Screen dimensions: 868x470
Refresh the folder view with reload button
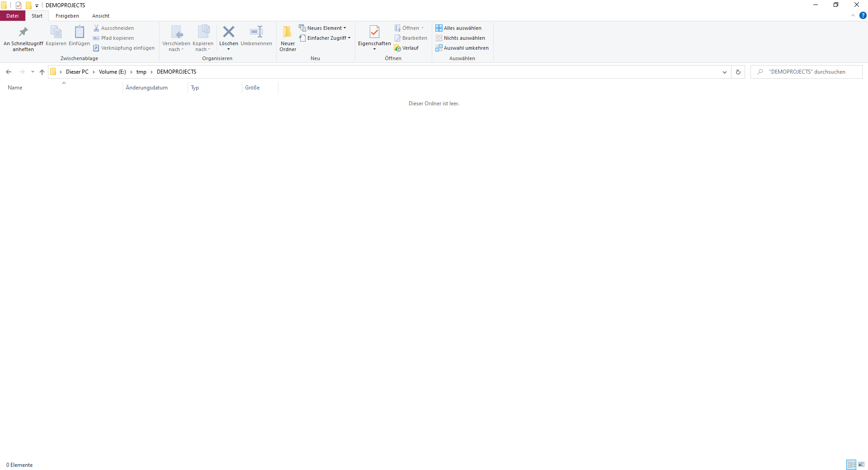coord(738,72)
